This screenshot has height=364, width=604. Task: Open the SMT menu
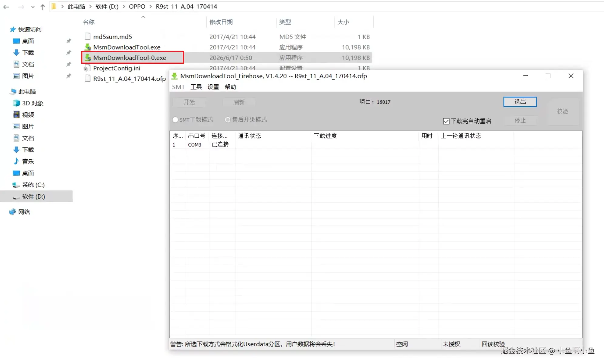click(x=178, y=87)
